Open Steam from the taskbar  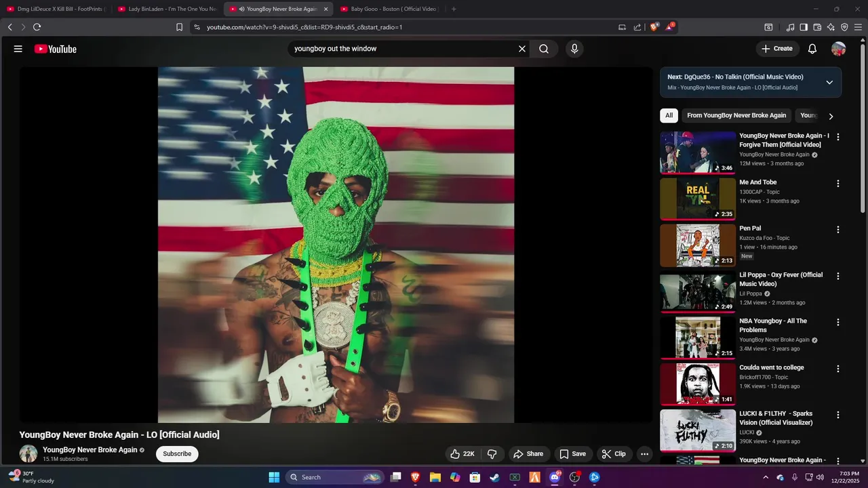coord(495,477)
